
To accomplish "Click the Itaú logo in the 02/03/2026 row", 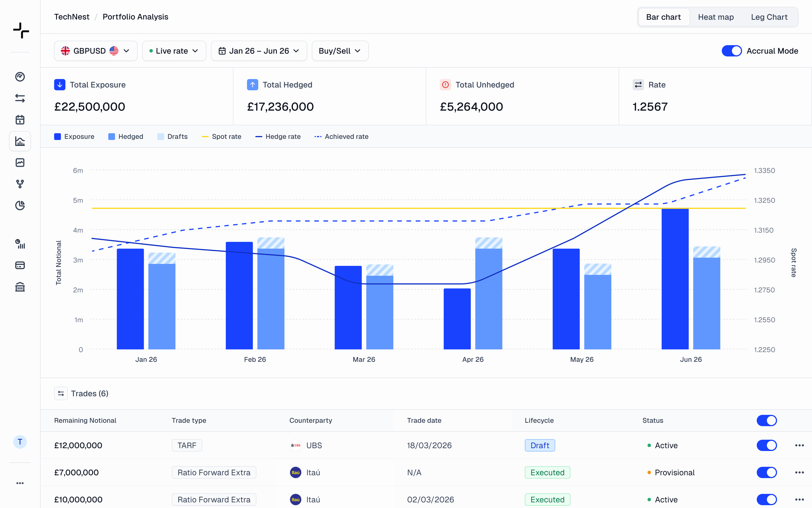I will coord(295,500).
